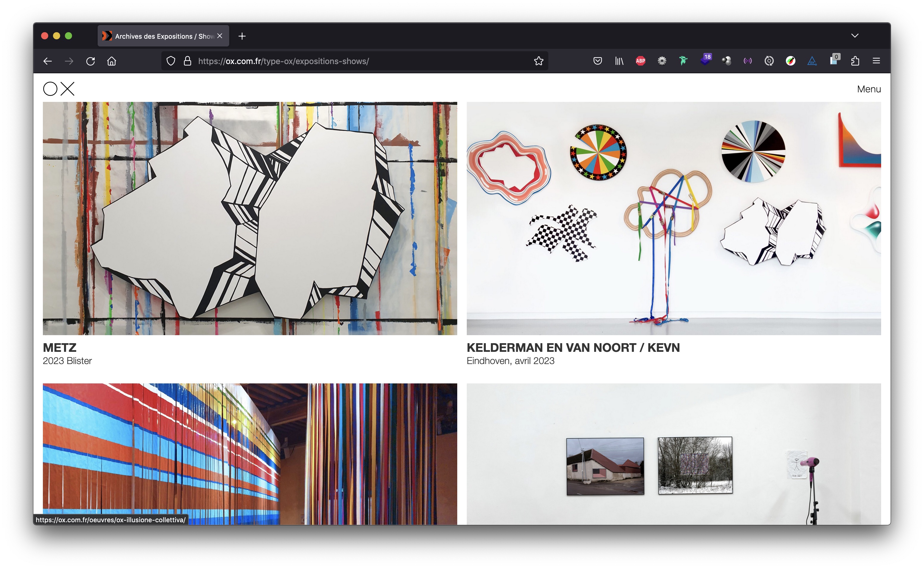Viewport: 924px width, 569px height.
Task: Open the green bird extension icon
Action: 683,61
